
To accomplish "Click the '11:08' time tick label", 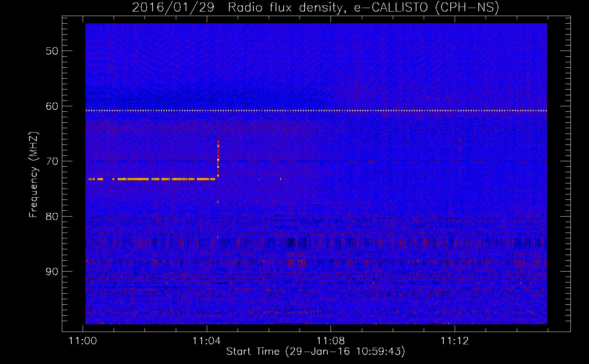I will [x=331, y=341].
